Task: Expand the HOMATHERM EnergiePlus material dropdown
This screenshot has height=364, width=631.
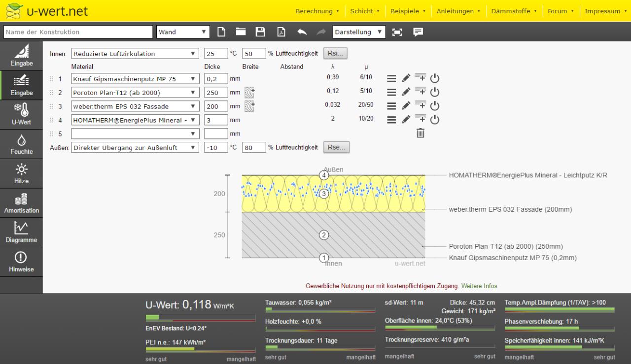Action: pos(135,120)
